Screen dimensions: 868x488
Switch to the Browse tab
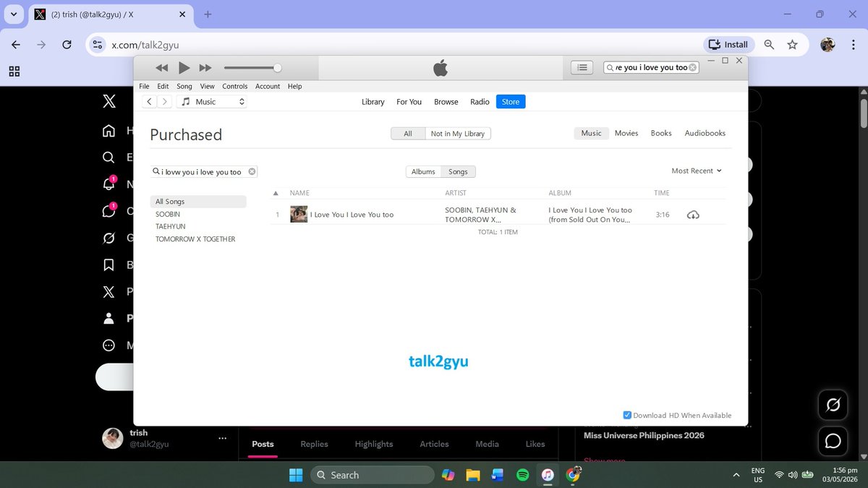click(x=446, y=102)
